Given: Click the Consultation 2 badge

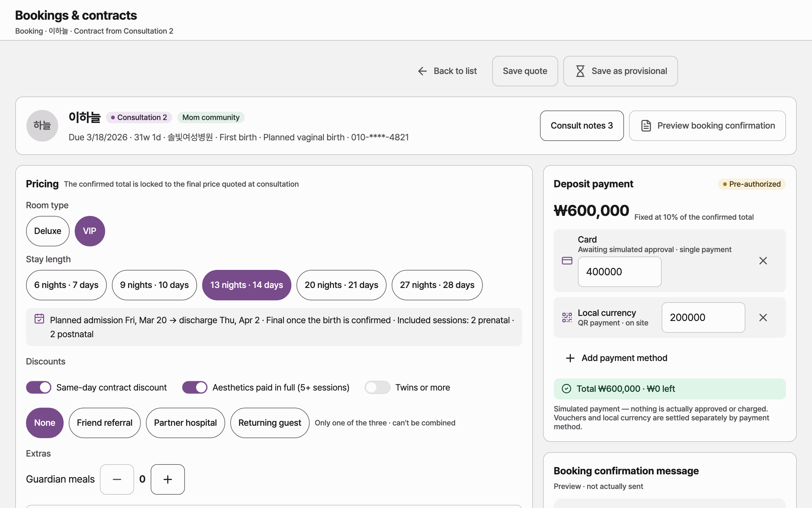Looking at the screenshot, I should tap(139, 117).
